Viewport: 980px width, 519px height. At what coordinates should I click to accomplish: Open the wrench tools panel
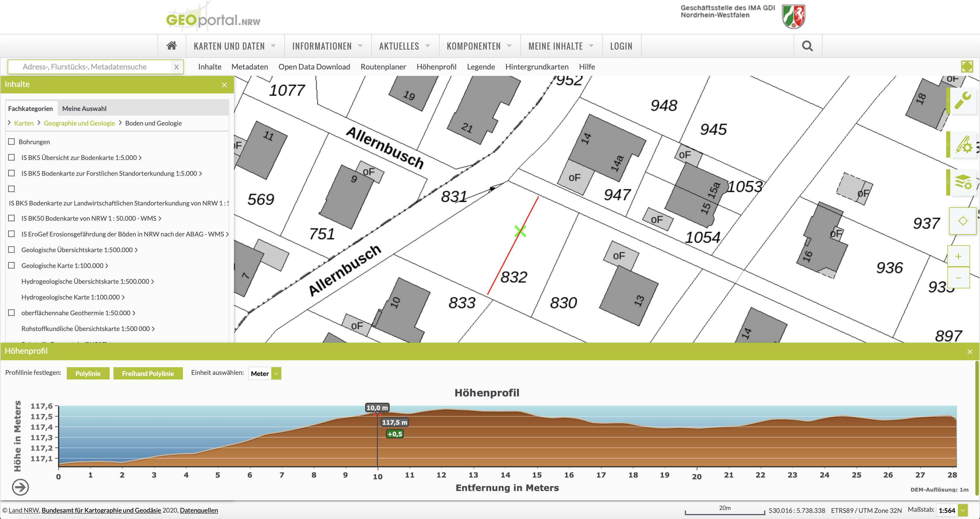click(963, 100)
